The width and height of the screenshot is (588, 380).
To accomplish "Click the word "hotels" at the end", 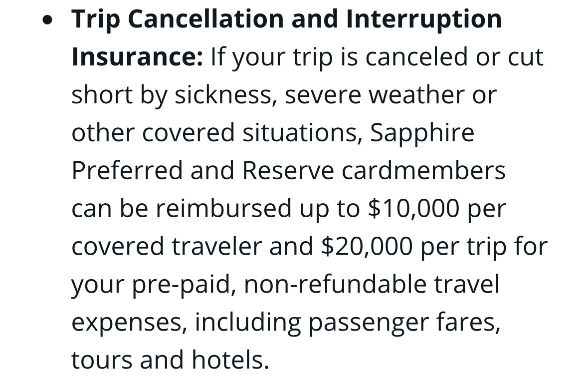I will click(x=227, y=360).
